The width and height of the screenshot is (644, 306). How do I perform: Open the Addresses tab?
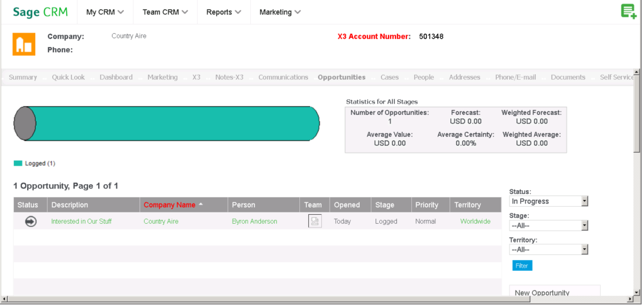465,77
